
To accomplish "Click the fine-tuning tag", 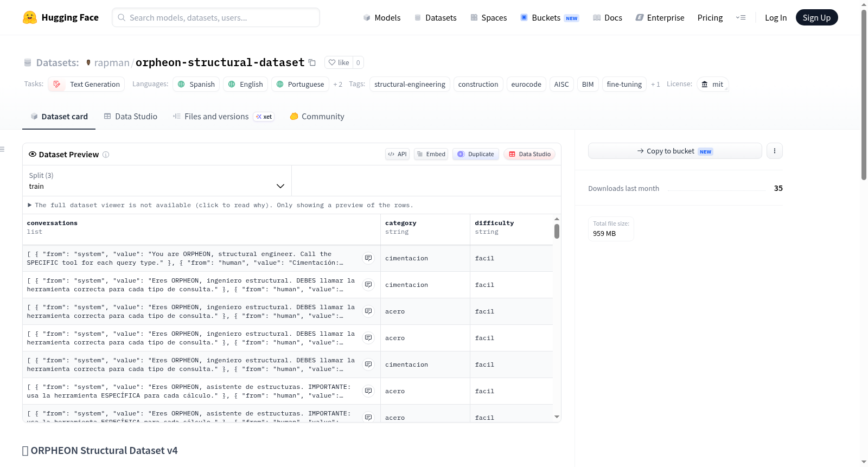I will [x=624, y=84].
